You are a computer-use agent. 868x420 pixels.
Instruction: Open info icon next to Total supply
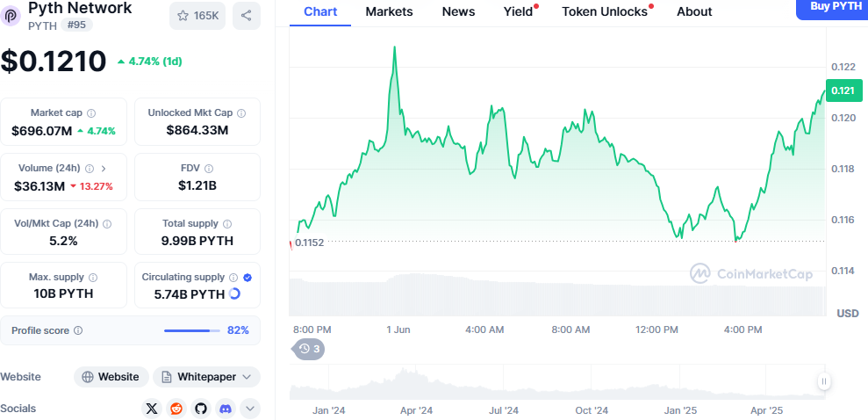point(227,224)
